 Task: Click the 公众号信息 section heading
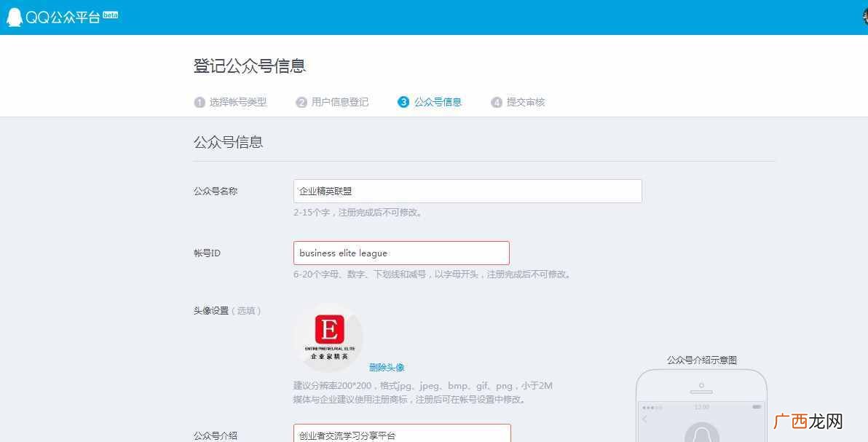(x=228, y=142)
